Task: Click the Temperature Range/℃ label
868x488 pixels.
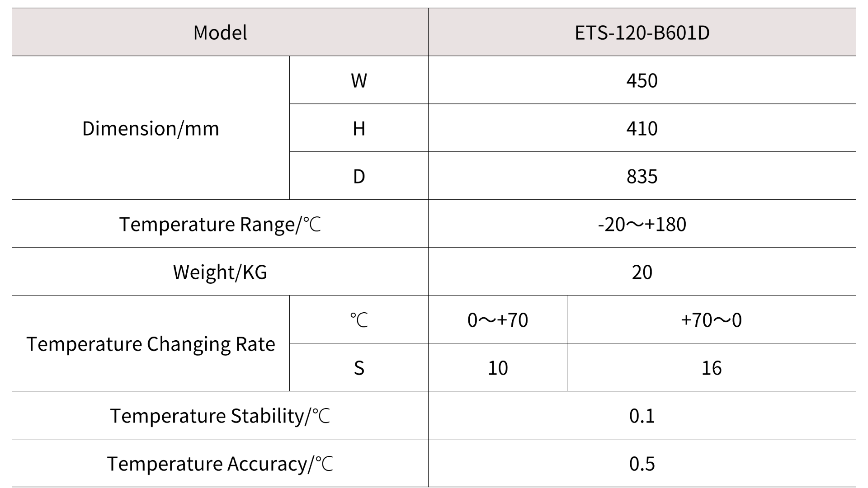Action: (x=220, y=224)
